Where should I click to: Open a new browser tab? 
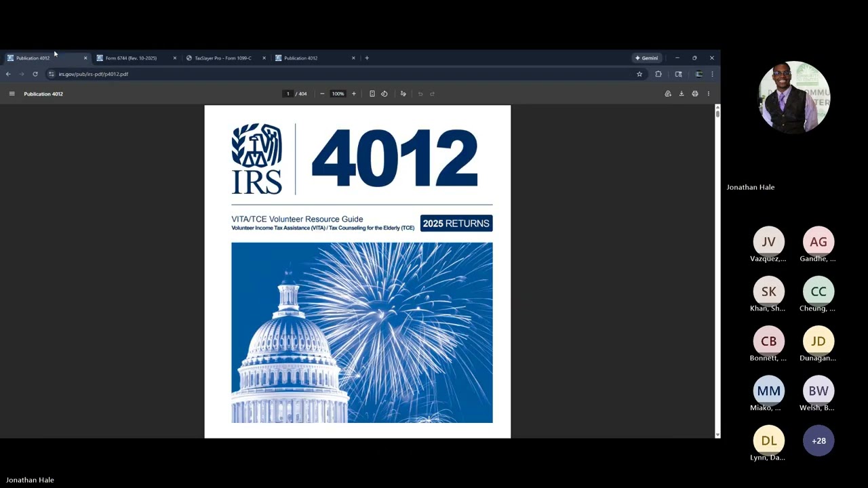coord(367,58)
